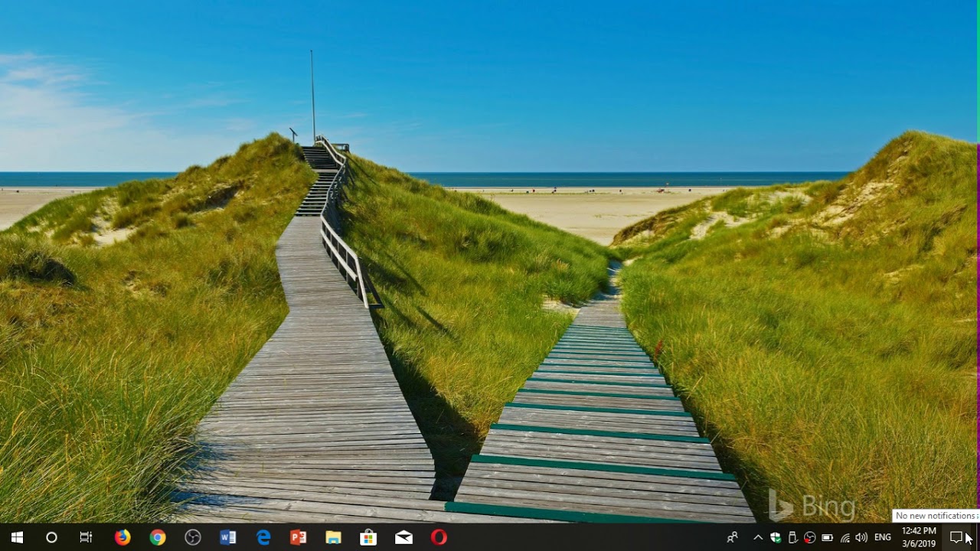Image resolution: width=980 pixels, height=551 pixels.
Task: Launch the Opera browser
Action: 439,537
